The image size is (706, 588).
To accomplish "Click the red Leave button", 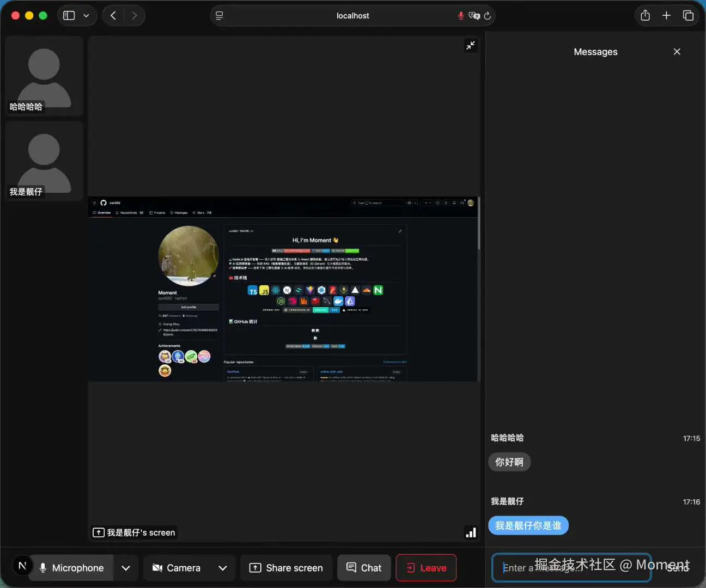I will (x=425, y=567).
